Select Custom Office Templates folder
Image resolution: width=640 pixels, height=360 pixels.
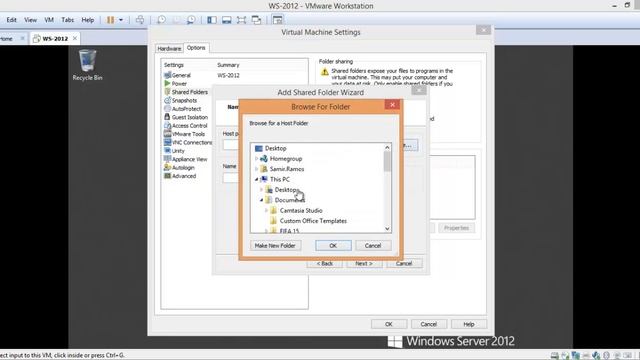coord(308,221)
